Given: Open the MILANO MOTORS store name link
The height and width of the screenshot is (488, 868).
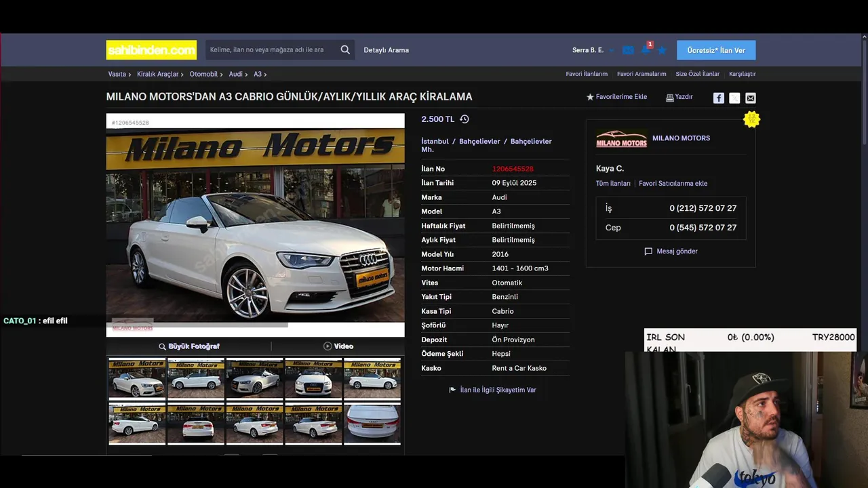Looking at the screenshot, I should (x=681, y=138).
